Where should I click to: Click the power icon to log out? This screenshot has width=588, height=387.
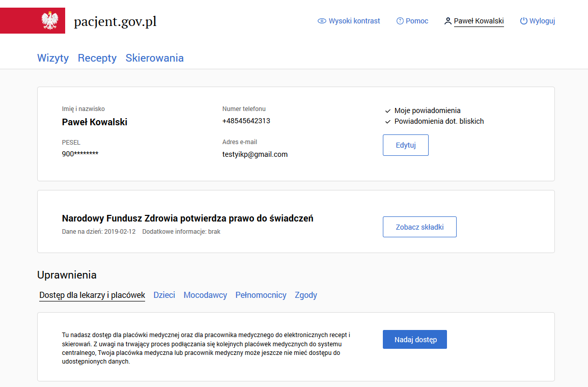tap(523, 21)
